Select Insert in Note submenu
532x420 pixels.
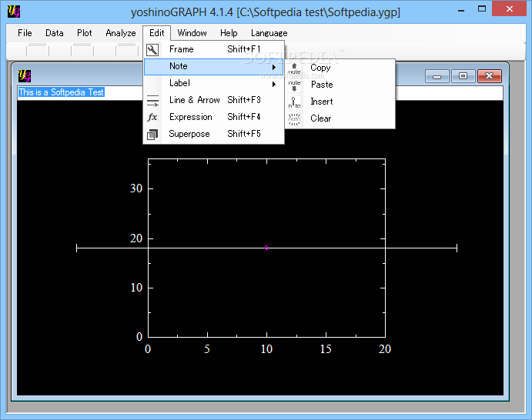[x=340, y=102]
